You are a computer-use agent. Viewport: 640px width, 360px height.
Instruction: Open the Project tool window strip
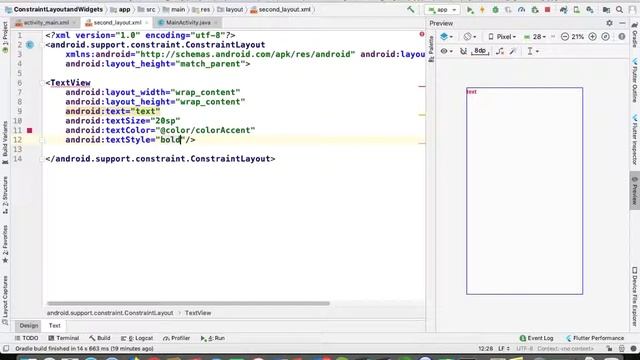pyautogui.click(x=5, y=37)
